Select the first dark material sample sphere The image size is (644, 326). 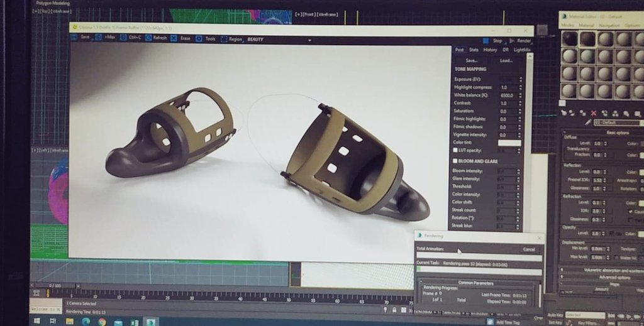(x=570, y=39)
